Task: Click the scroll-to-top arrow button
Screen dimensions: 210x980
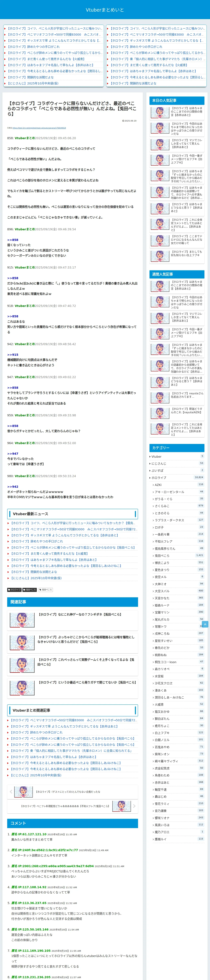Action: point(205,624)
